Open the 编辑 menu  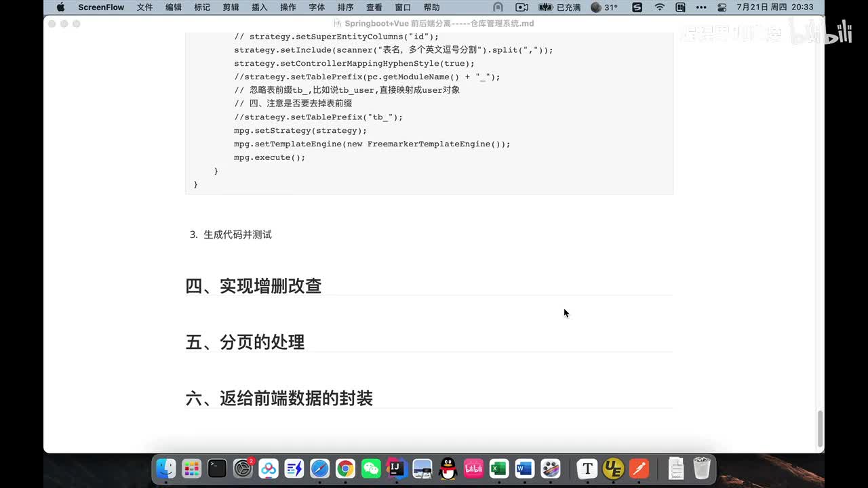click(173, 7)
